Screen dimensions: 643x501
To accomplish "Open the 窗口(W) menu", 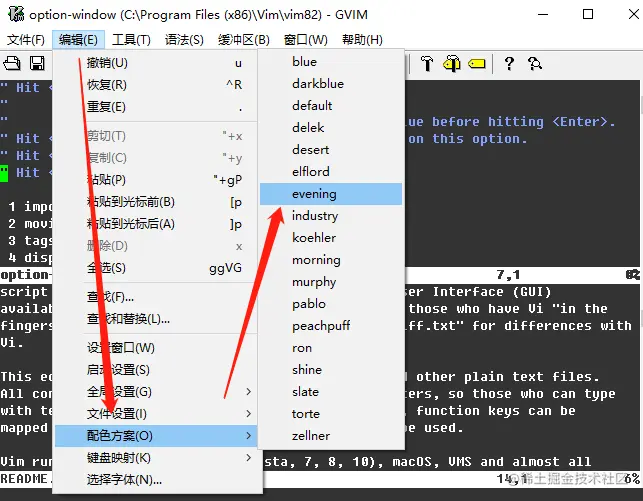I will coord(306,40).
